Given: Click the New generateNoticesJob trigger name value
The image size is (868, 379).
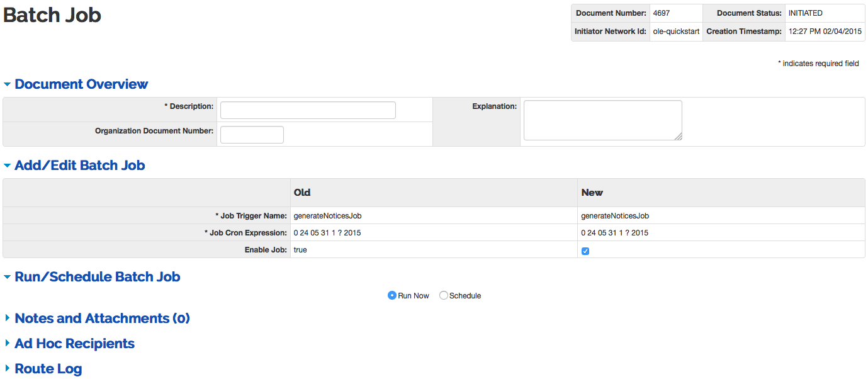Looking at the screenshot, I should coord(614,216).
